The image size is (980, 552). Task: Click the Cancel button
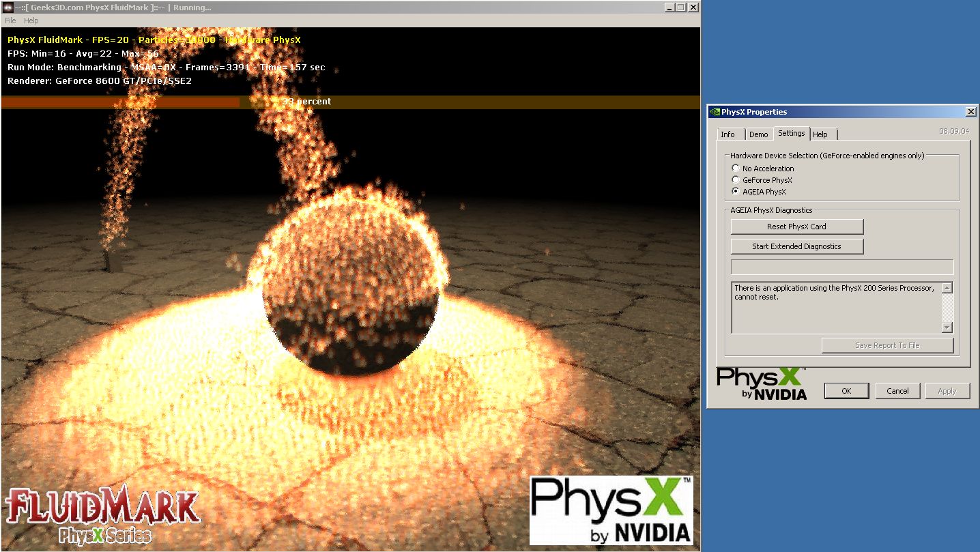click(897, 391)
